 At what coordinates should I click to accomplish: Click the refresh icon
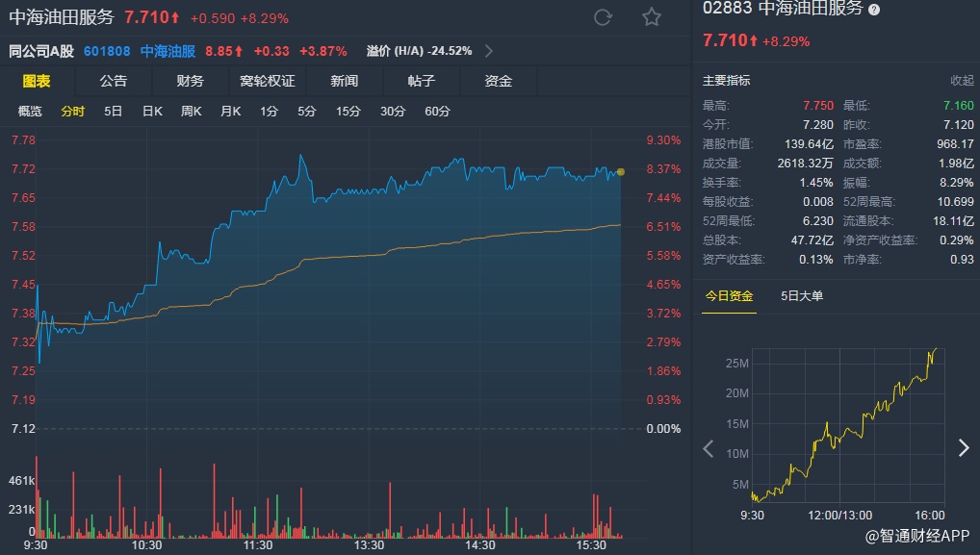pos(604,17)
